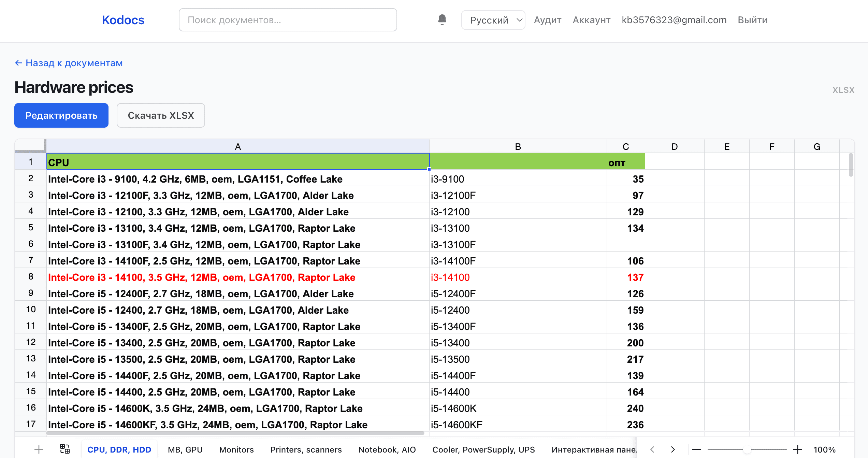The image size is (868, 458).
Task: Open the Printers, scanners sheet tab
Action: [x=306, y=449]
